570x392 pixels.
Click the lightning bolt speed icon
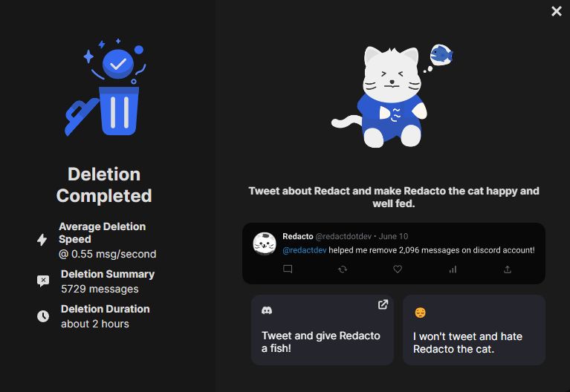42,239
